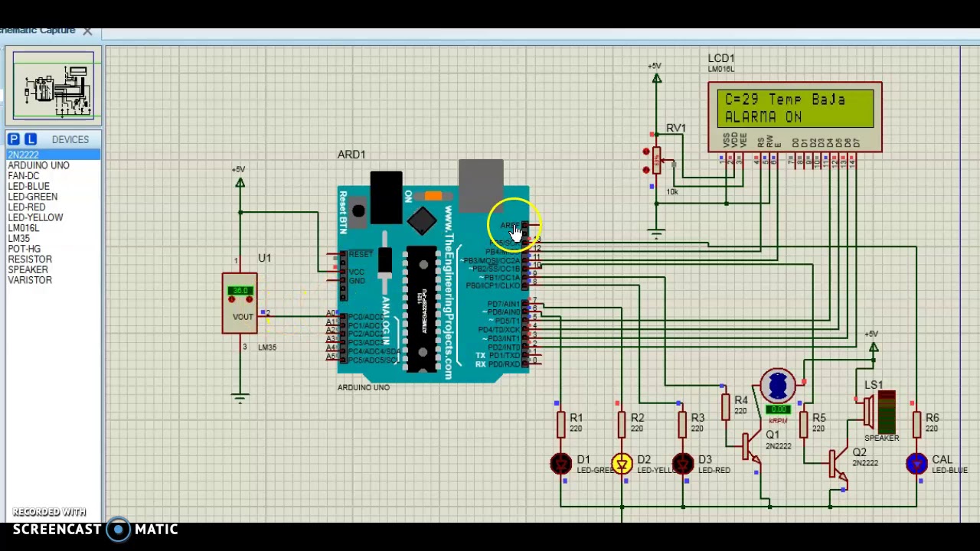Image resolution: width=980 pixels, height=551 pixels.
Task: Select resistor R4 in the schematic
Action: 725,406
